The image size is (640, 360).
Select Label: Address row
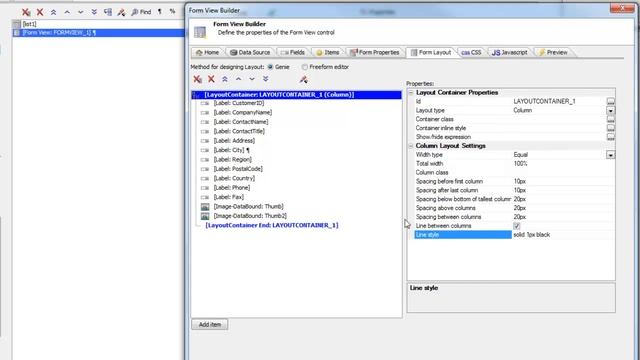pos(234,141)
